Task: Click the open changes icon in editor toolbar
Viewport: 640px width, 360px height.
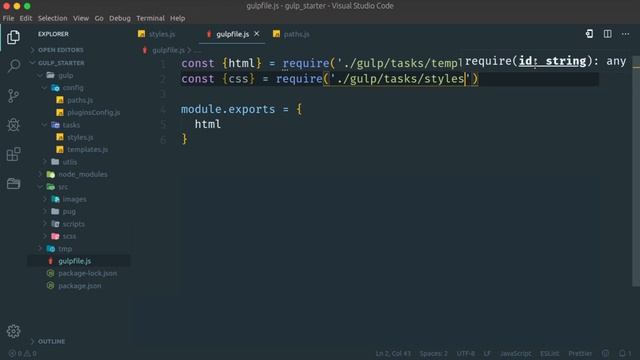Action: click(x=589, y=34)
